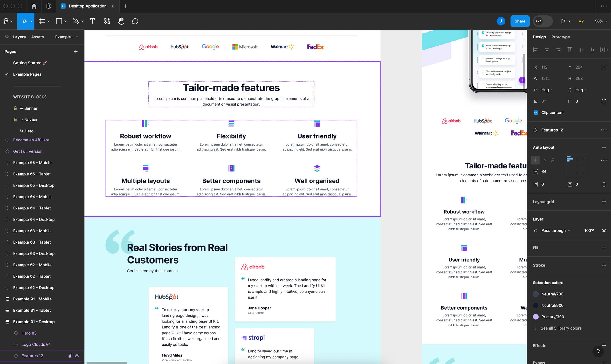Switch to the Layers tab
611x364 pixels.
(x=19, y=37)
